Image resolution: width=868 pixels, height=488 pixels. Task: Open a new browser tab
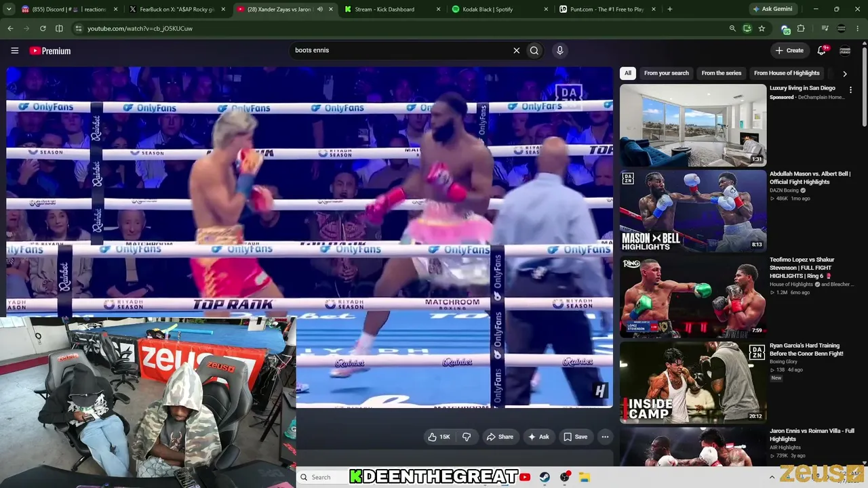[669, 9]
